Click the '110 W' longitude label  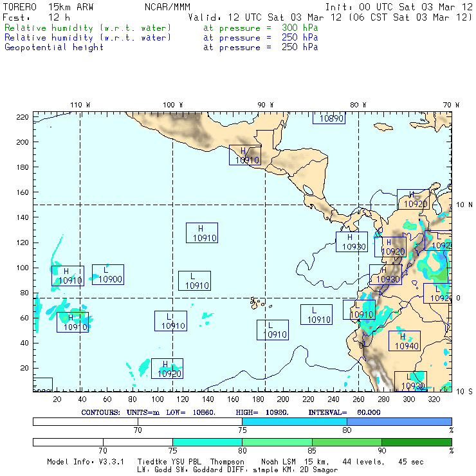pyautogui.click(x=80, y=105)
